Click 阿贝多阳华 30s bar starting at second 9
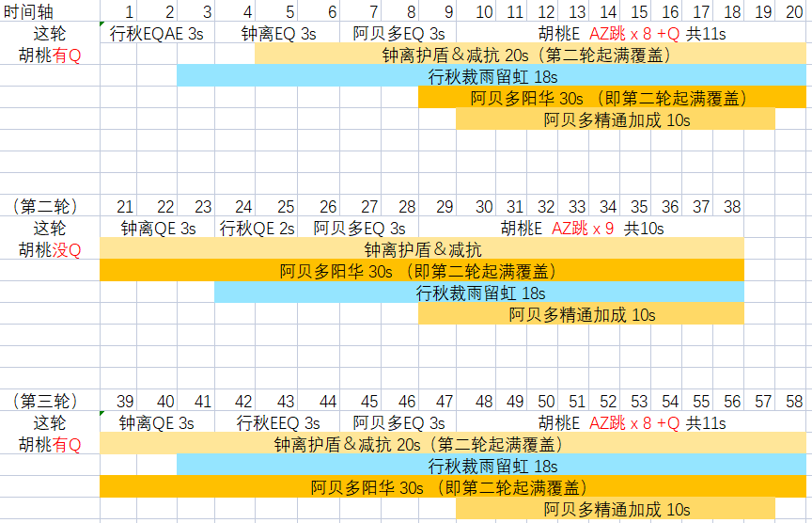The width and height of the screenshot is (812, 523). point(612,98)
